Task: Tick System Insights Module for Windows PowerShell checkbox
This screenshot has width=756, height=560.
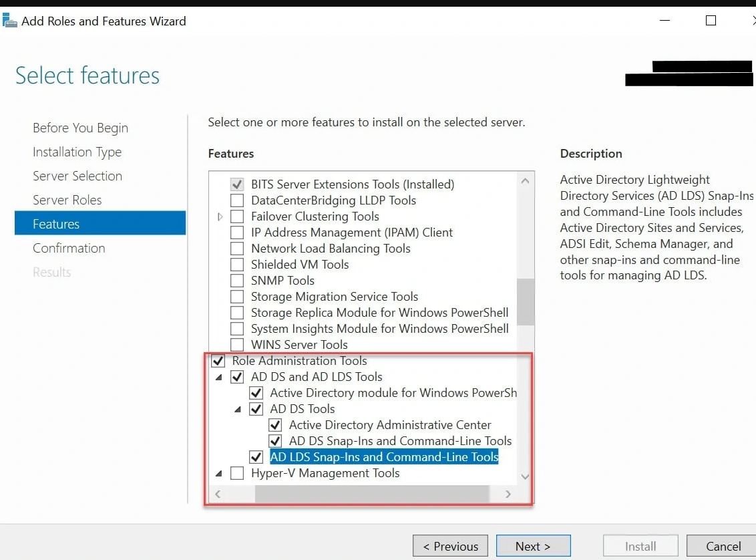Action: pos(236,329)
